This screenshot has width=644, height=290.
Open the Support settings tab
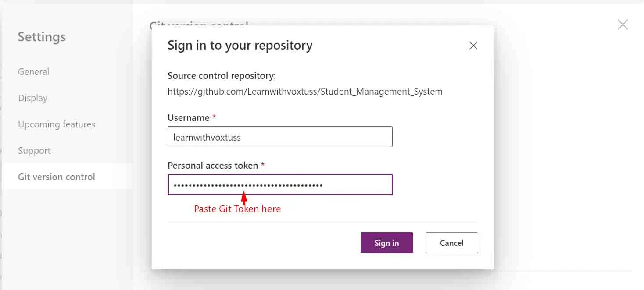[x=34, y=151]
